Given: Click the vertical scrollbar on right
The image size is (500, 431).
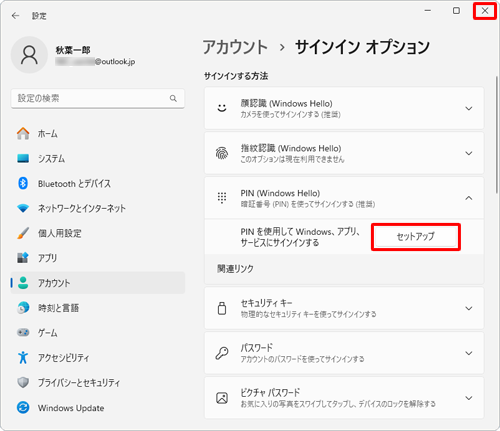Looking at the screenshot, I should click(496, 135).
